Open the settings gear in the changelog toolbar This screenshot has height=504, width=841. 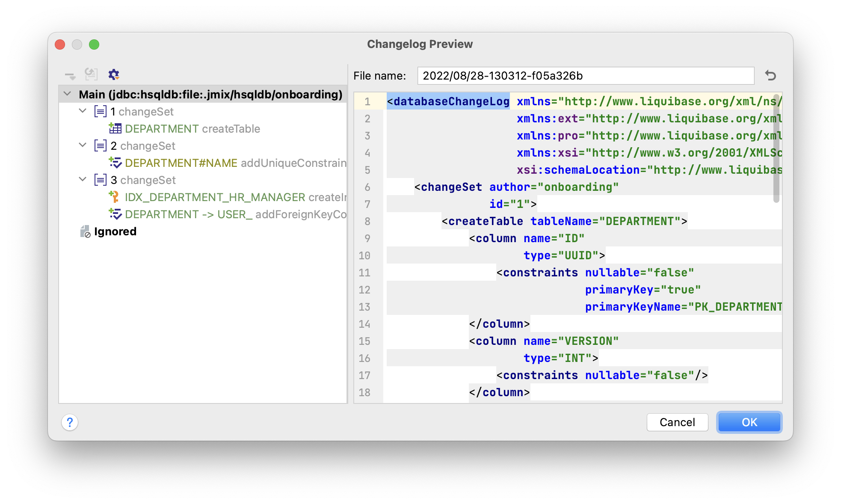click(x=114, y=74)
